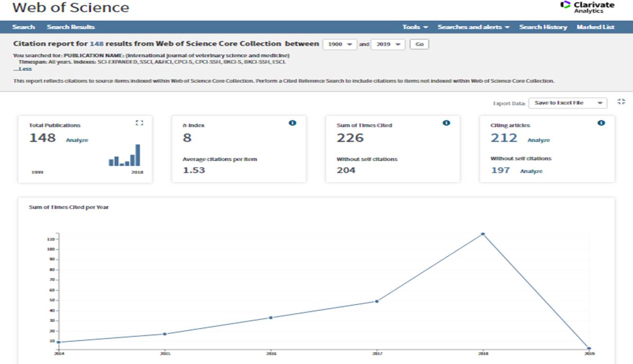
Task: Go to Search History
Action: point(543,27)
